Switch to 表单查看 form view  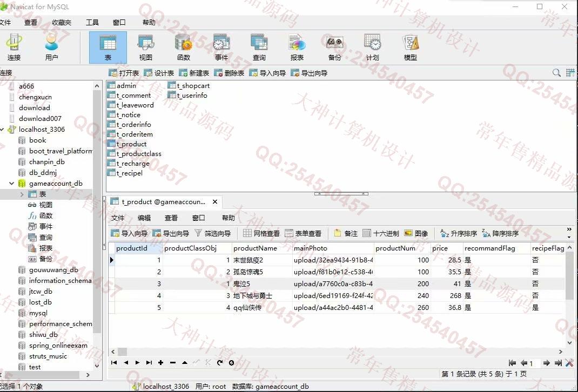pyautogui.click(x=303, y=233)
